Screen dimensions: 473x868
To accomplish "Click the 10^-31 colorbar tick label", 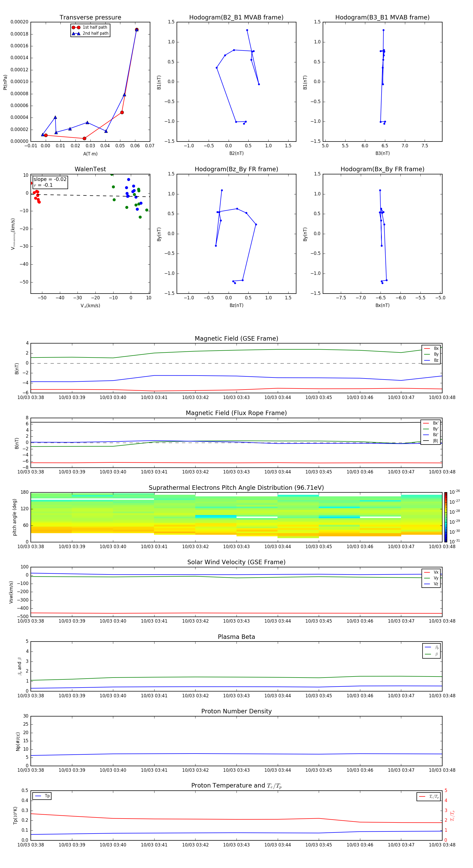I will [x=455, y=542].
